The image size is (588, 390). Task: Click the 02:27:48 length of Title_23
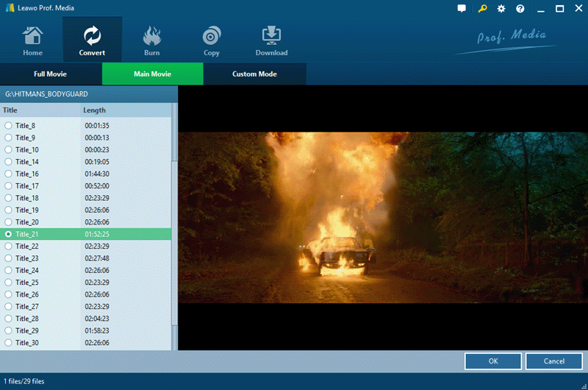[x=97, y=258]
